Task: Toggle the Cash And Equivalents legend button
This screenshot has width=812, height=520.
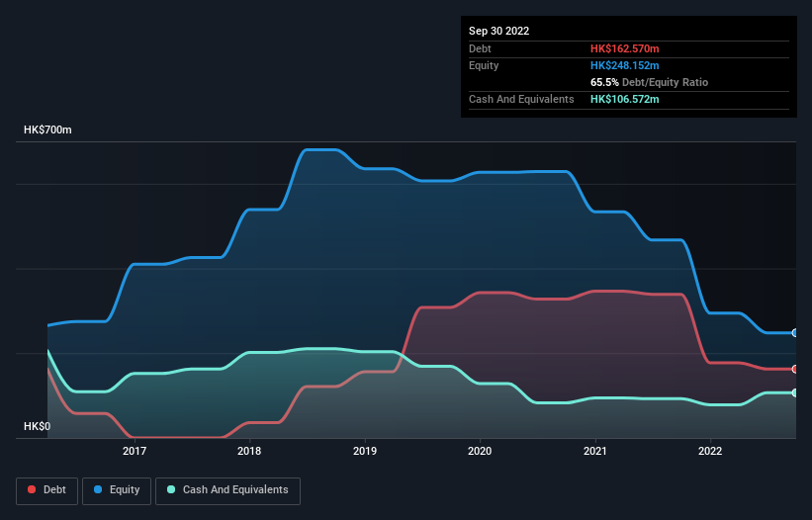Action: click(227, 490)
